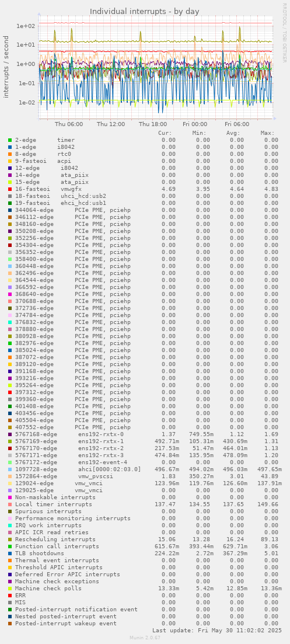Click the red swatch beside 16-fasteoi vmwgfx

(10, 189)
